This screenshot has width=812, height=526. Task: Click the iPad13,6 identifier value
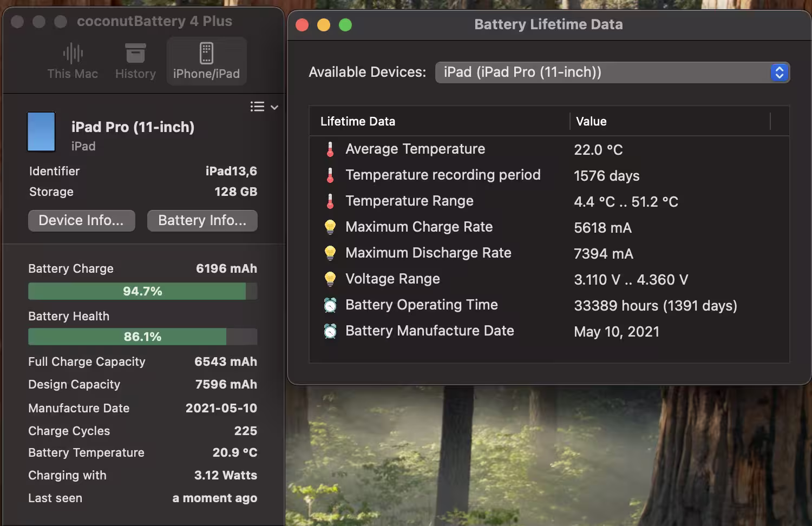click(231, 171)
